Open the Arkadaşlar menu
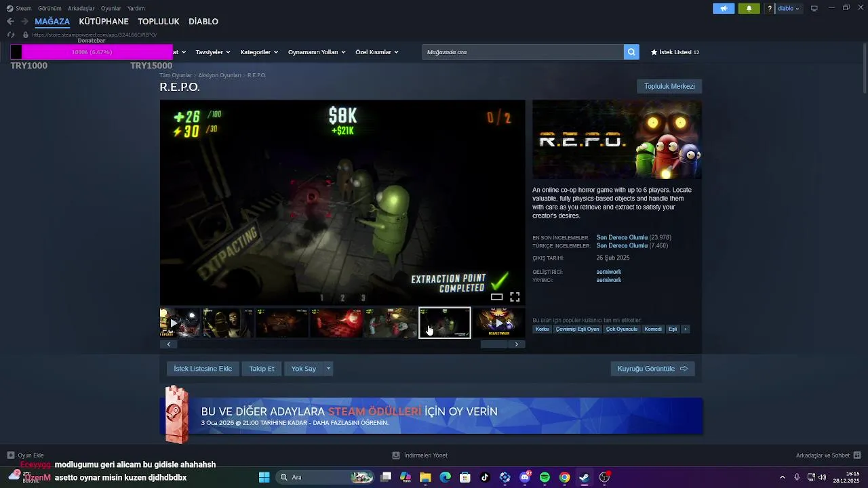 click(81, 8)
